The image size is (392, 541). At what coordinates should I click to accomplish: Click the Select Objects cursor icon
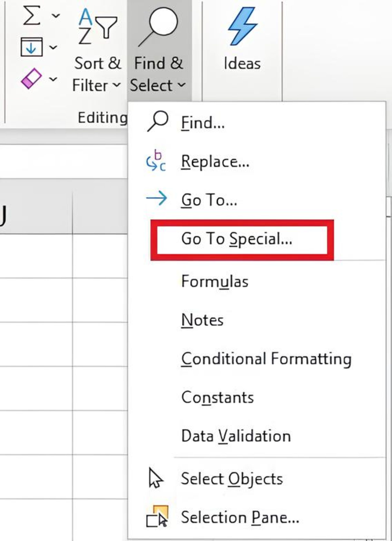click(156, 478)
